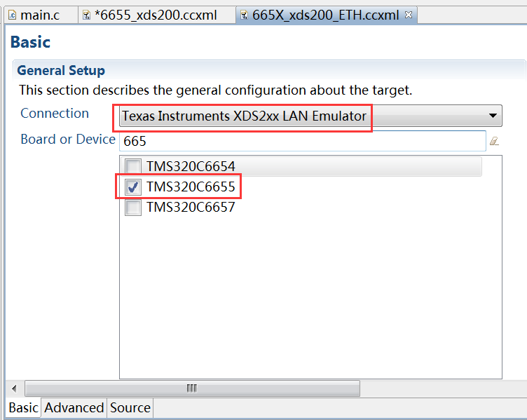Select the 665X_xds200_ETH.ccxml tab
The height and width of the screenshot is (420, 527).
click(325, 15)
